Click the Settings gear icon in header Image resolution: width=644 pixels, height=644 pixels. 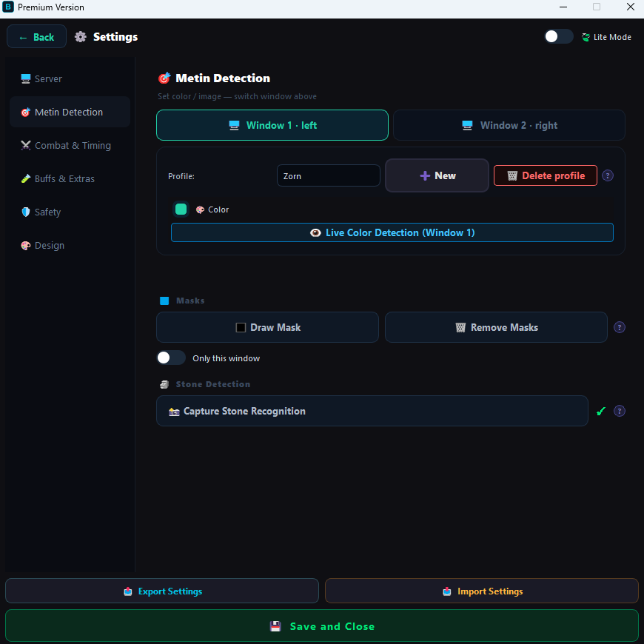pos(81,37)
